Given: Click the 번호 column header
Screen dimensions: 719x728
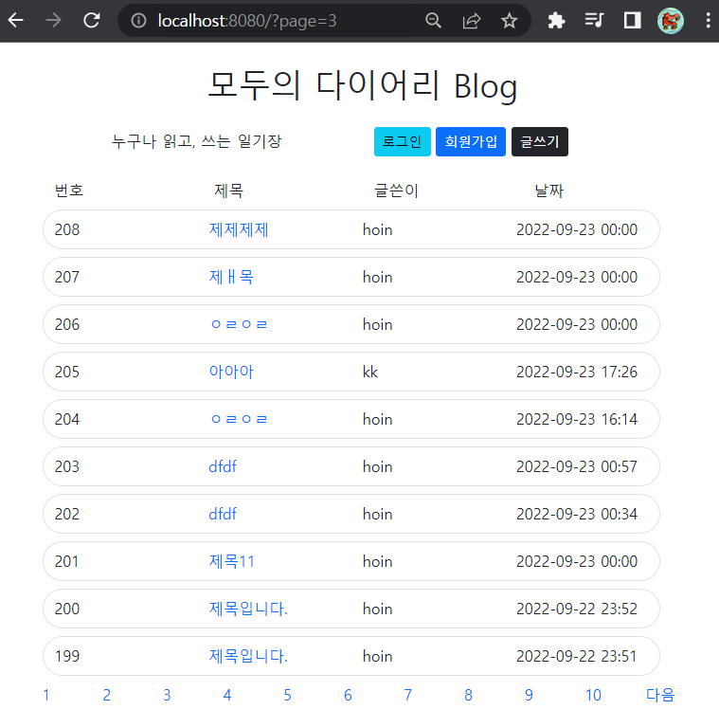Looking at the screenshot, I should pyautogui.click(x=69, y=191).
